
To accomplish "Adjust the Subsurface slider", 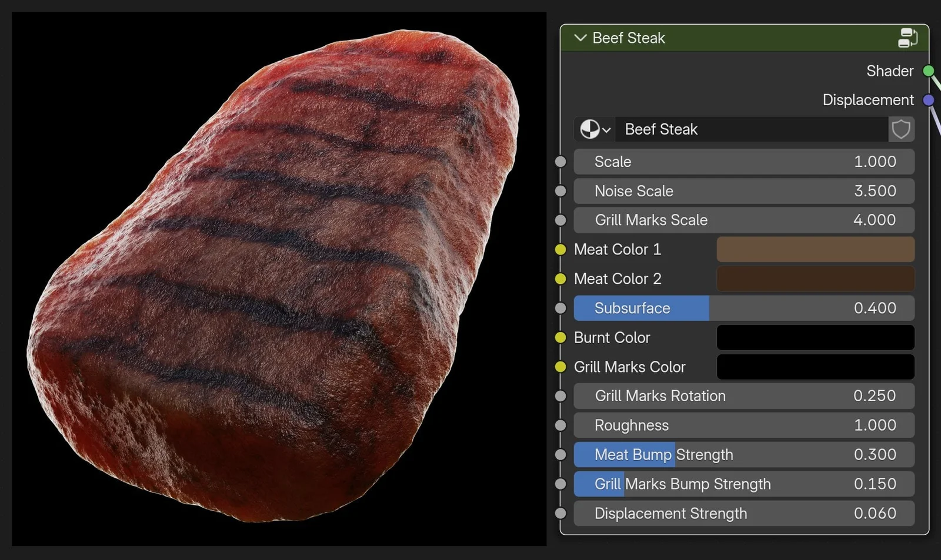I will coord(744,308).
